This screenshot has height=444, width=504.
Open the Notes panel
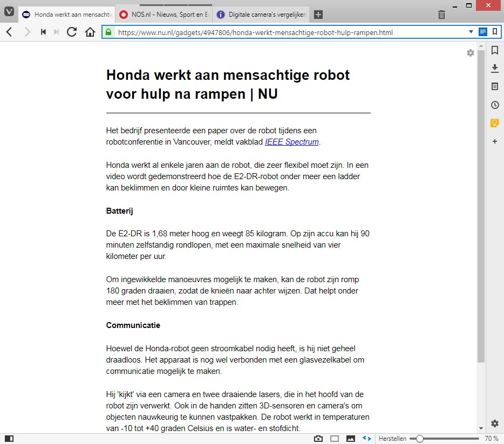tap(495, 86)
